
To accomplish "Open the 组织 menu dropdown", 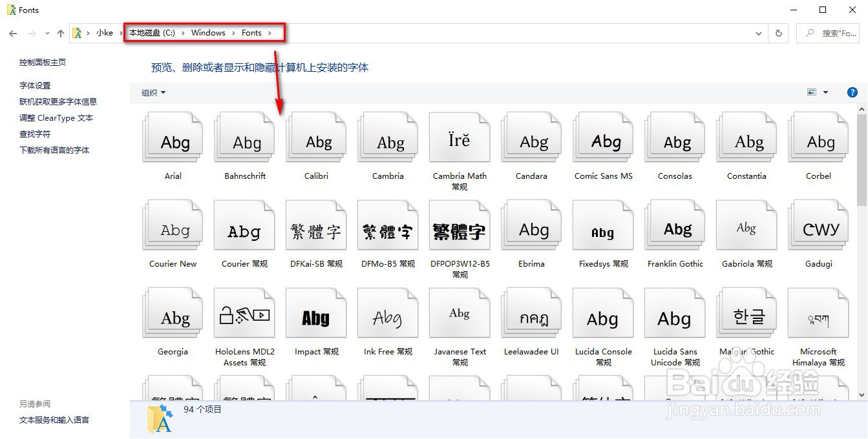I will (154, 92).
